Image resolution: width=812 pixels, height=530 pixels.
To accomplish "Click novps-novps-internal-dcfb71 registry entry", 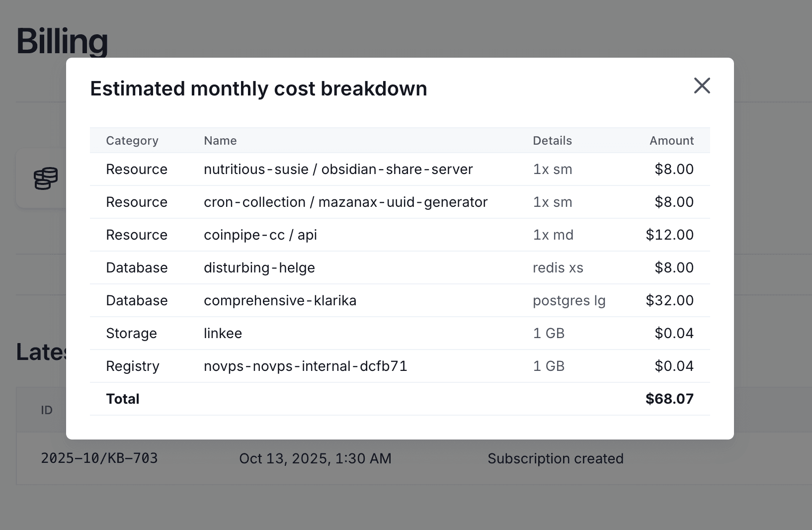I will click(x=305, y=366).
